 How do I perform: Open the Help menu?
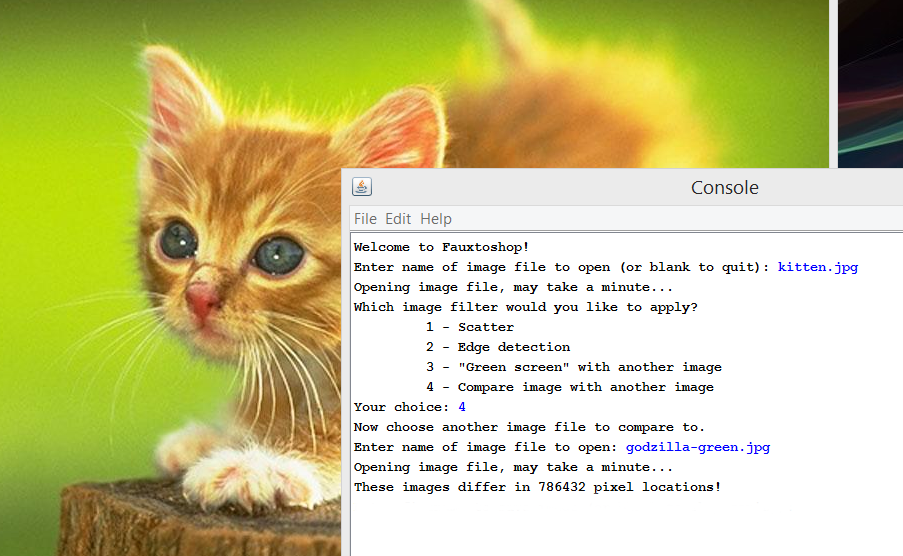436,219
